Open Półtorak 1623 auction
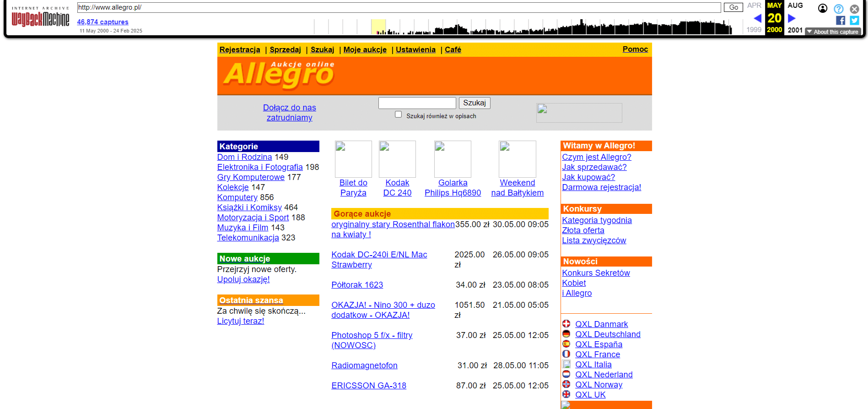The height and width of the screenshot is (409, 868). pyautogui.click(x=357, y=285)
